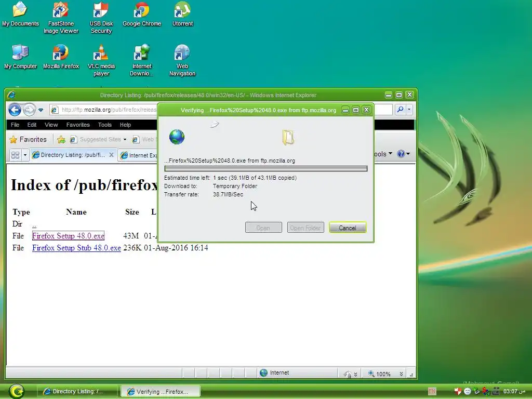The height and width of the screenshot is (399, 532).
Task: Click the Favorites star button
Action: click(x=28, y=139)
